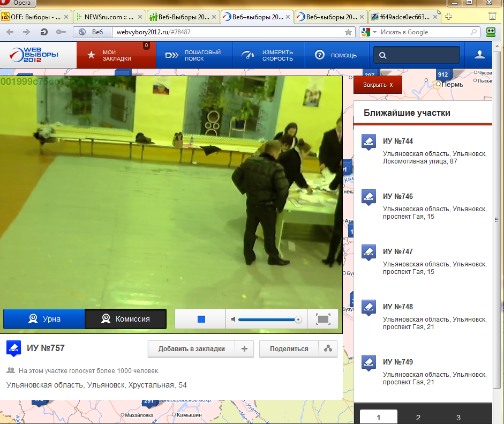Click ballot icon next to ИУ №749
504x424 pixels.
coord(368,363)
